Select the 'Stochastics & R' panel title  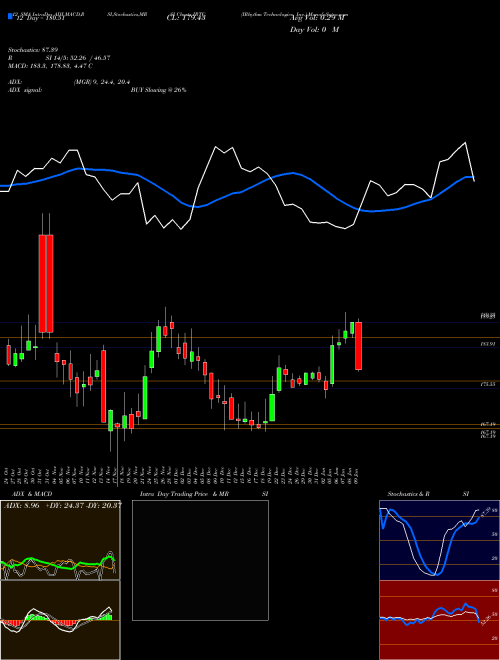(x=408, y=494)
